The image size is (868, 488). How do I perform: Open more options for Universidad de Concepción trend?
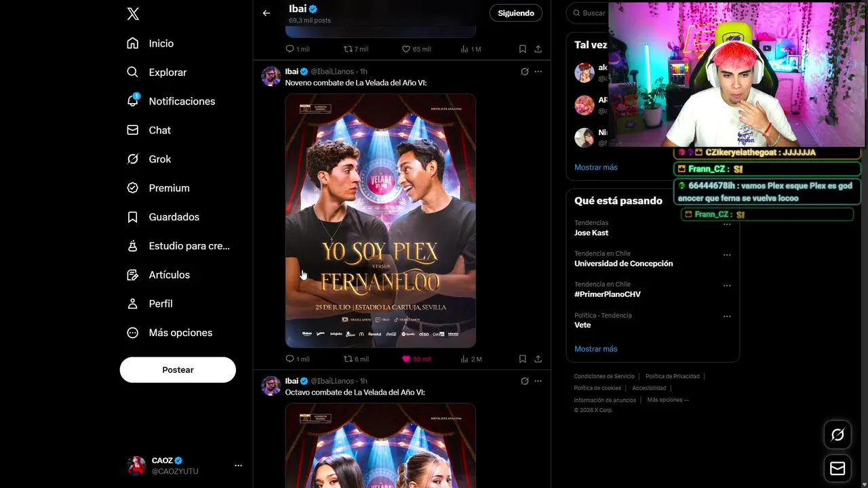pos(727,255)
